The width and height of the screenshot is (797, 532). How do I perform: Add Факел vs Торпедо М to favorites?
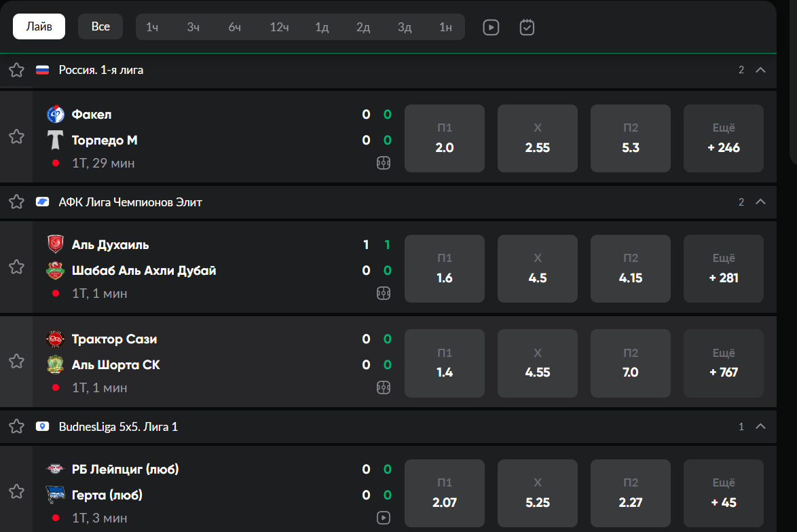point(17,137)
